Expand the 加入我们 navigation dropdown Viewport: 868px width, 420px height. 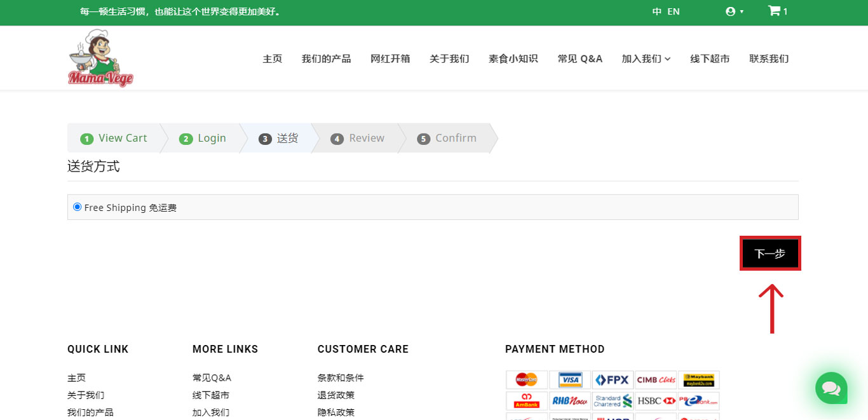click(646, 58)
